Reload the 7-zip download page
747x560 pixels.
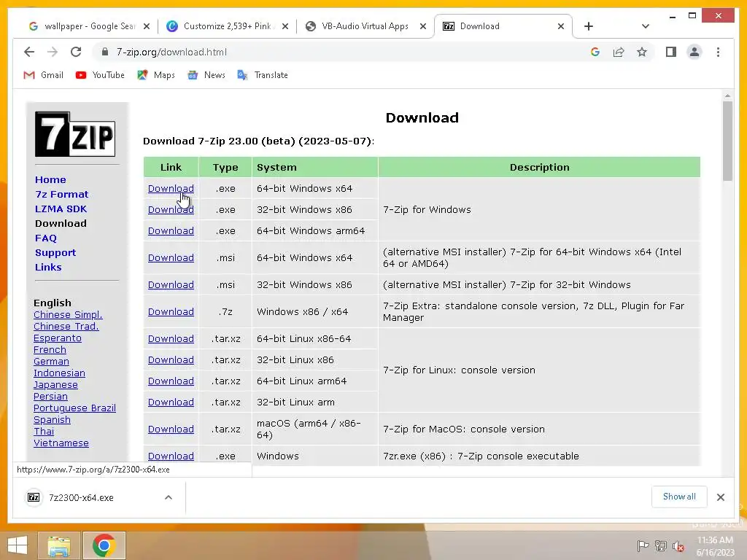(x=76, y=52)
